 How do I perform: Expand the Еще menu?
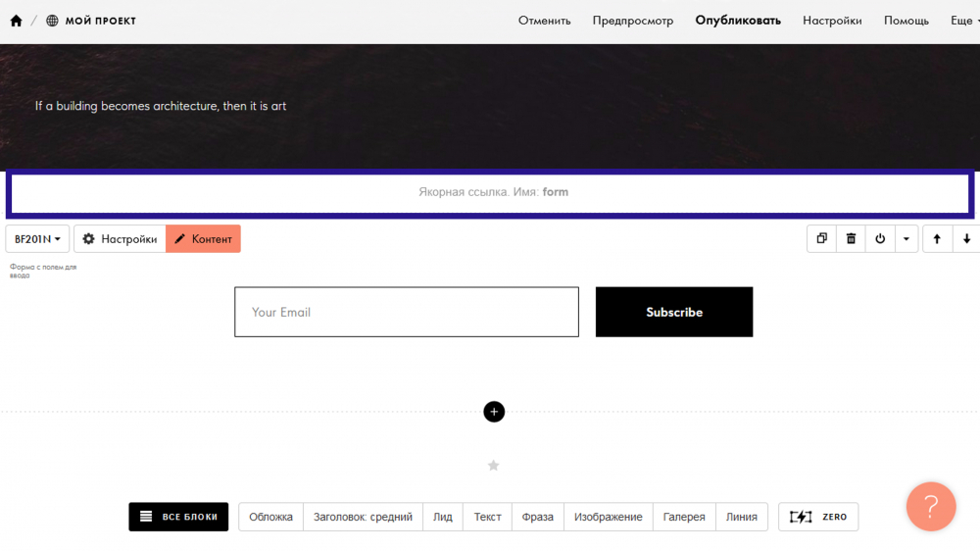tap(961, 21)
